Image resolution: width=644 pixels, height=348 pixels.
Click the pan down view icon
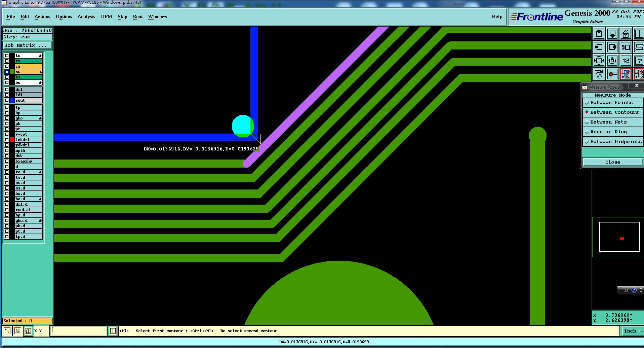click(612, 34)
